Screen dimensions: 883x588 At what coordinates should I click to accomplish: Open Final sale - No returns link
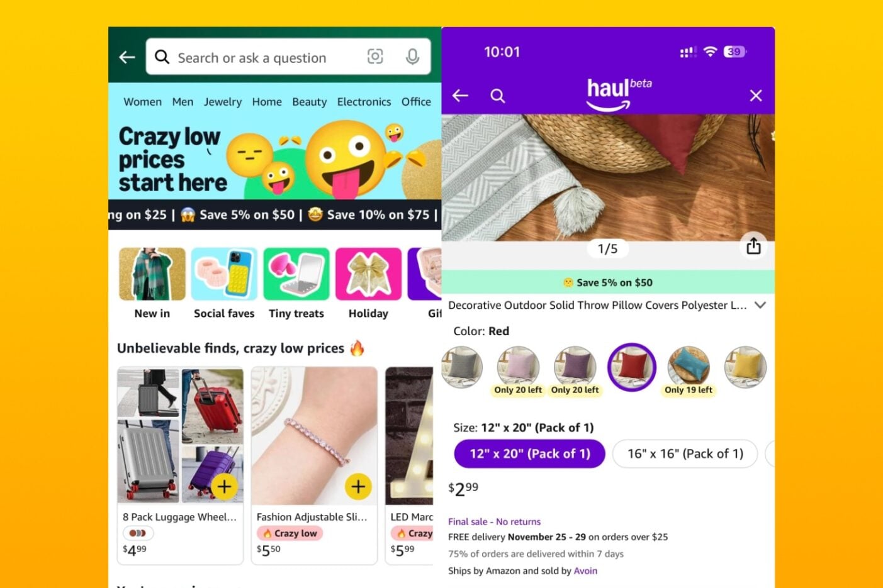coord(494,521)
